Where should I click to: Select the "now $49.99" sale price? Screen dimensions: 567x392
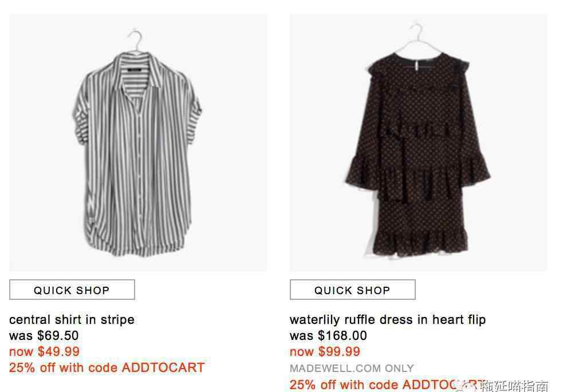(44, 351)
